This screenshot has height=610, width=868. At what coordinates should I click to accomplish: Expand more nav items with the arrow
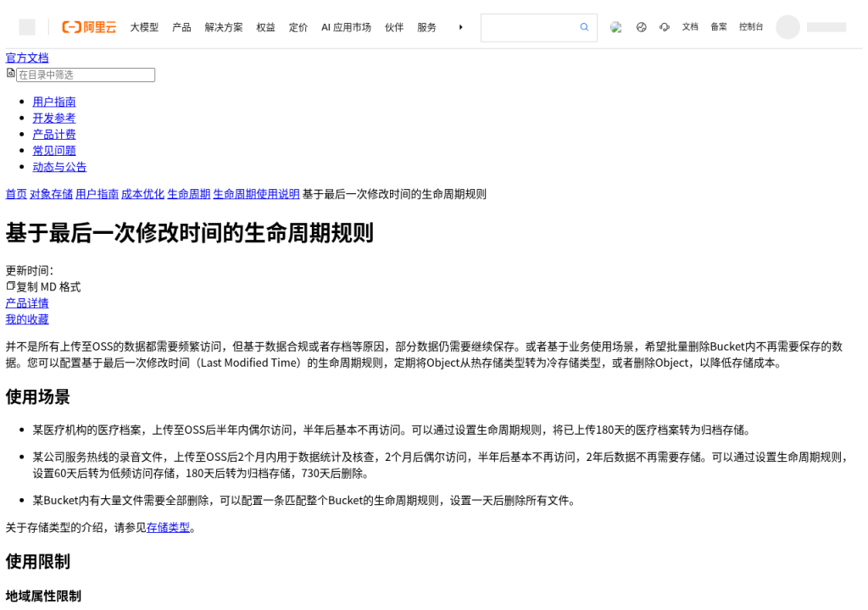coord(460,27)
